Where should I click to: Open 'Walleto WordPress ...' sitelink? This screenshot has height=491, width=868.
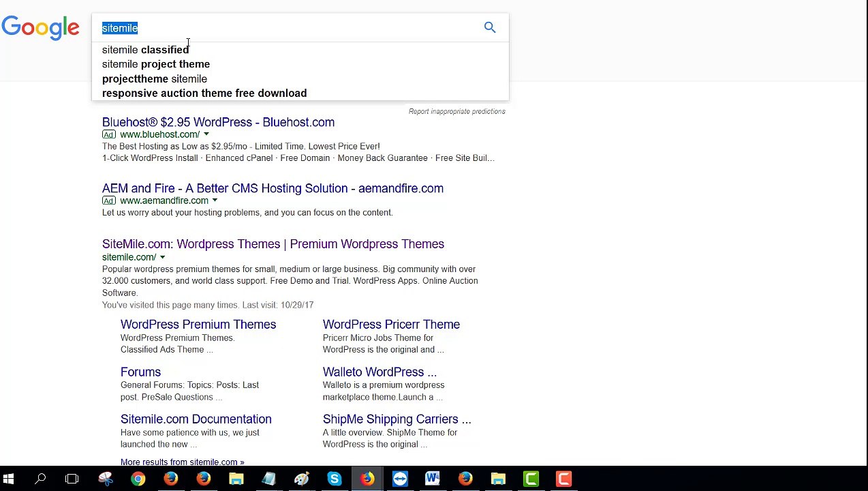point(379,372)
